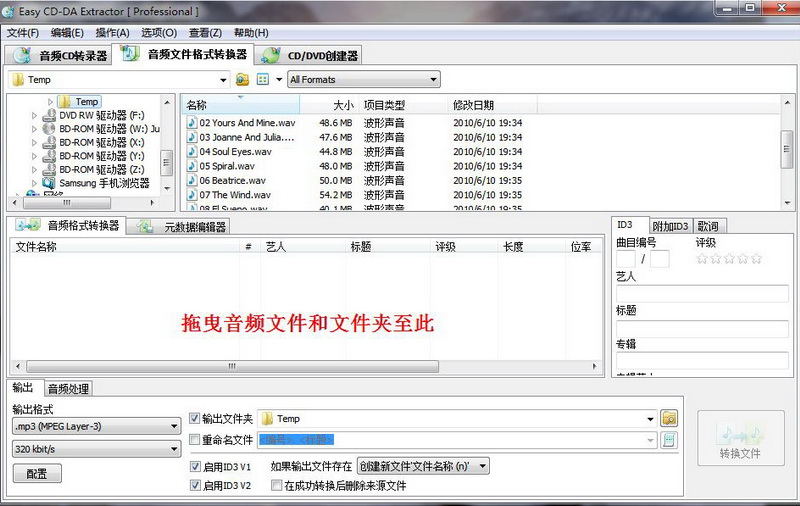The image size is (800, 506).
Task: Click icon of 03 Joanne And Julia file
Action: pyautogui.click(x=192, y=137)
